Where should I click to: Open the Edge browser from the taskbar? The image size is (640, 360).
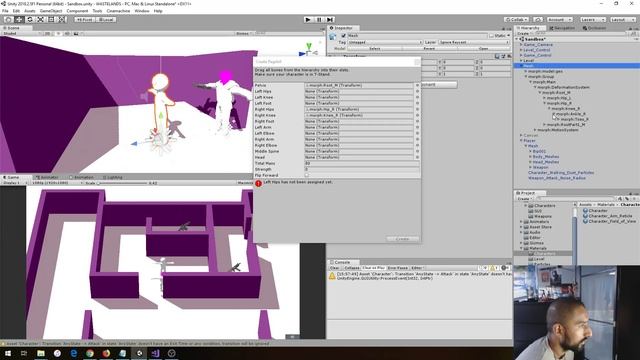tap(73, 353)
